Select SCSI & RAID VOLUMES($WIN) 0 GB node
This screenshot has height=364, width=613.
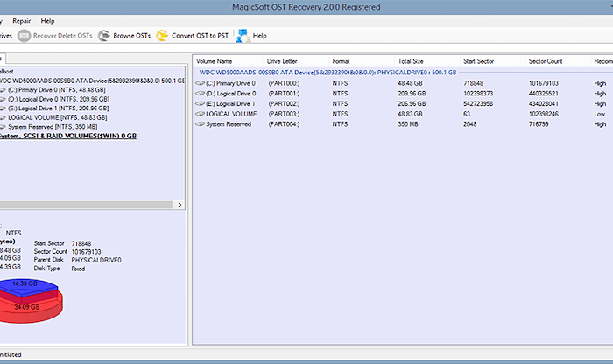coord(68,136)
